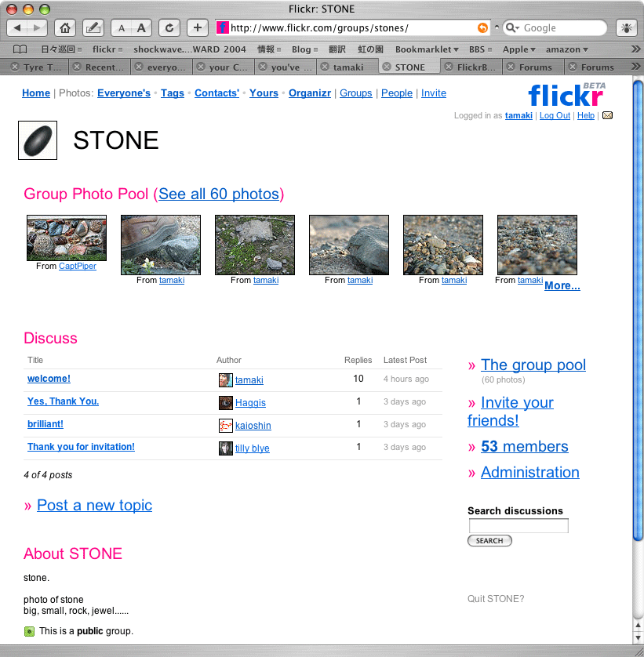Click the STONE group stone icon

[38, 141]
